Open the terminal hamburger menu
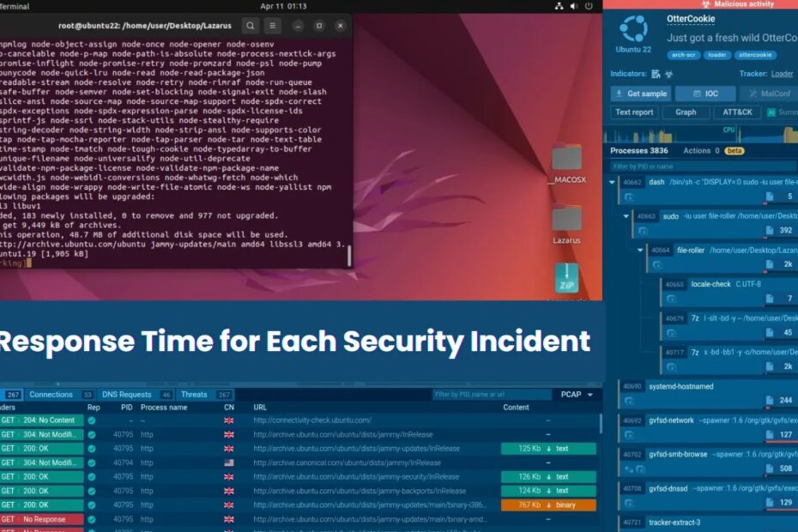This screenshot has width=798, height=532. coord(273,27)
